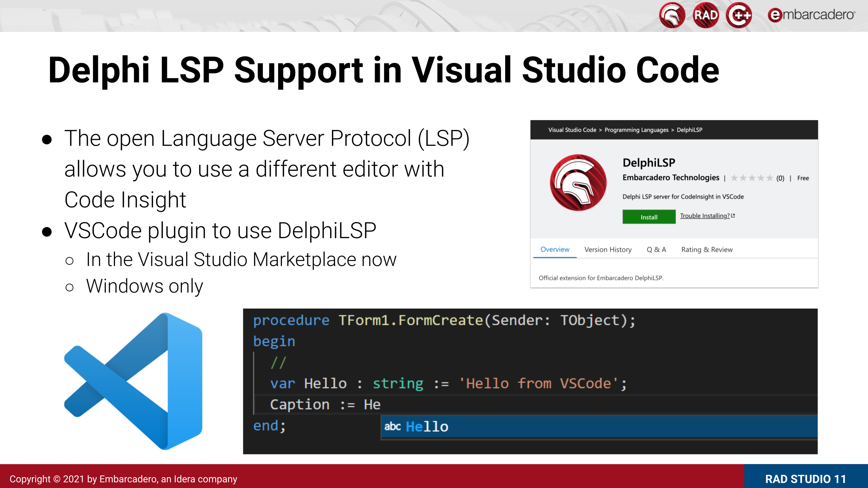Screen dimensions: 868x488
Task: Select the Hello autocomplete suggestion
Action: pyautogui.click(x=427, y=427)
